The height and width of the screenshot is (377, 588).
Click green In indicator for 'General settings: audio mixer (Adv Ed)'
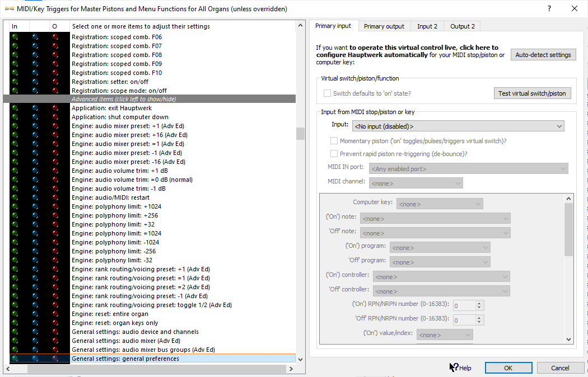15,341
